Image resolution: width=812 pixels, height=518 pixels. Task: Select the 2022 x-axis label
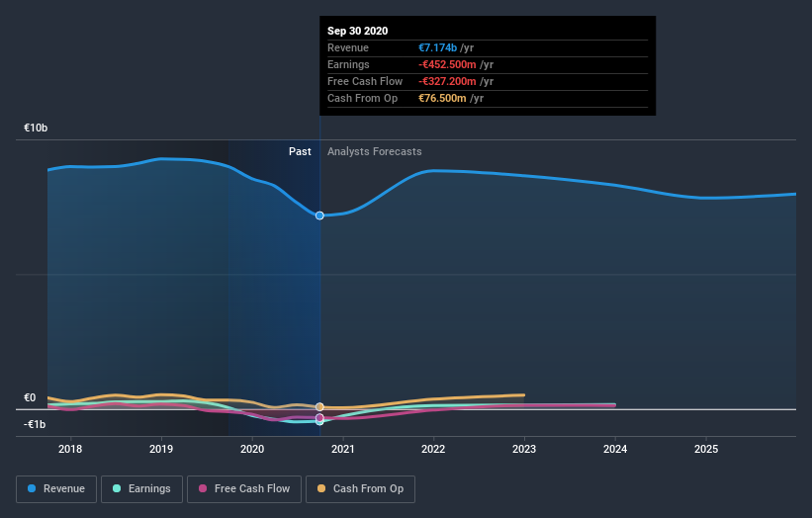tap(433, 449)
